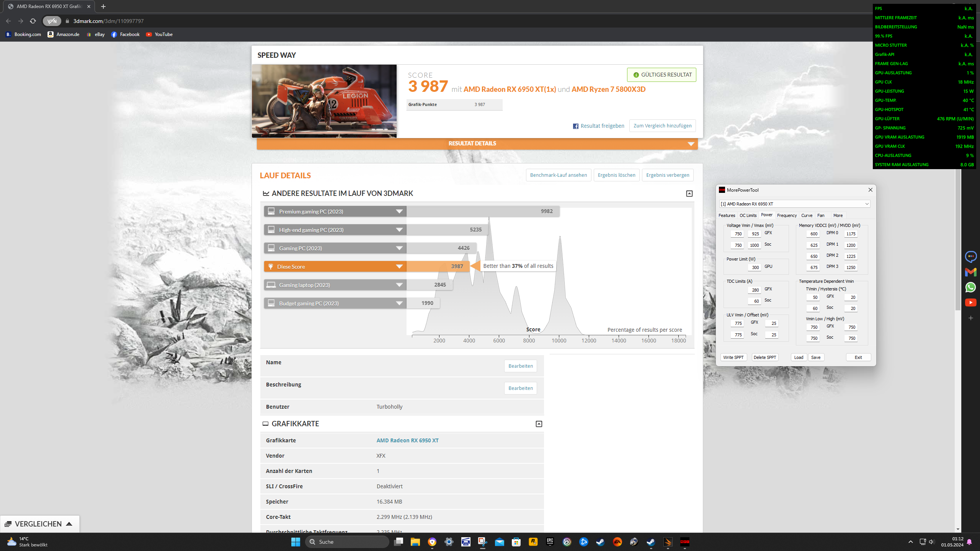The width and height of the screenshot is (980, 551).
Task: Click the GPU Power Limit input field
Action: [755, 267]
